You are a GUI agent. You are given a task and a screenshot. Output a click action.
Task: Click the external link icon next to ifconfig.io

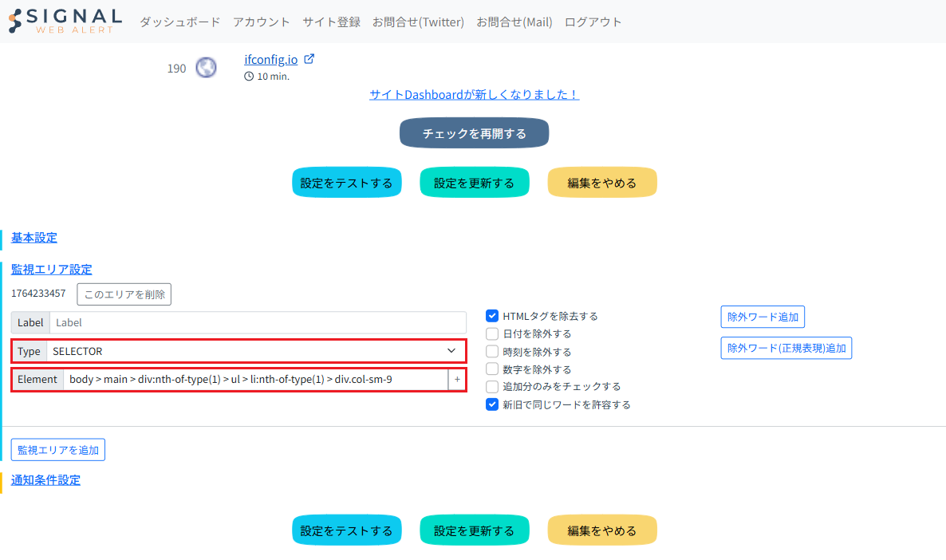309,59
